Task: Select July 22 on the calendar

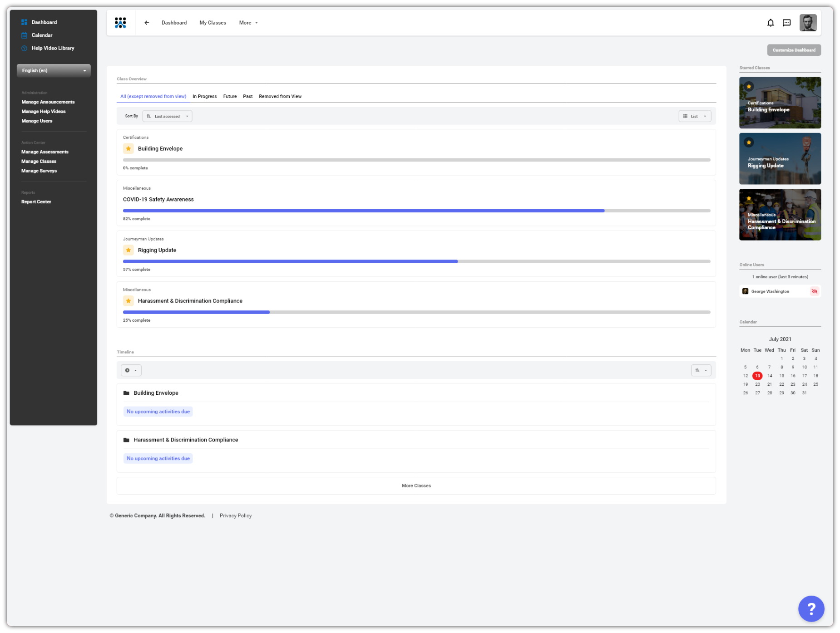Action: click(781, 384)
